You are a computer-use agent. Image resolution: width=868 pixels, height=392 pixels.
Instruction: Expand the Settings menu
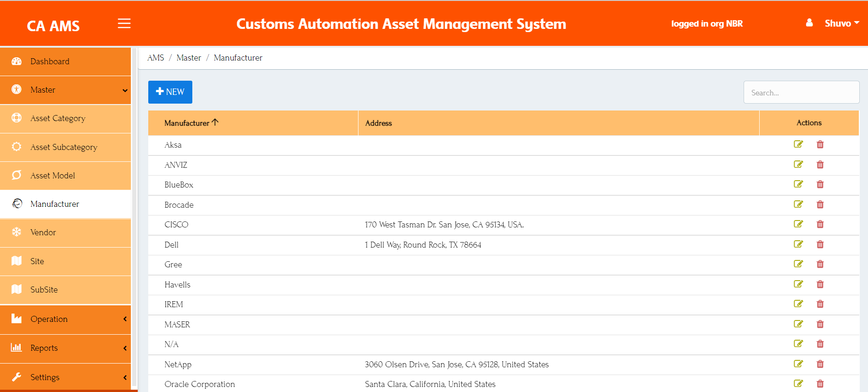pyautogui.click(x=66, y=377)
